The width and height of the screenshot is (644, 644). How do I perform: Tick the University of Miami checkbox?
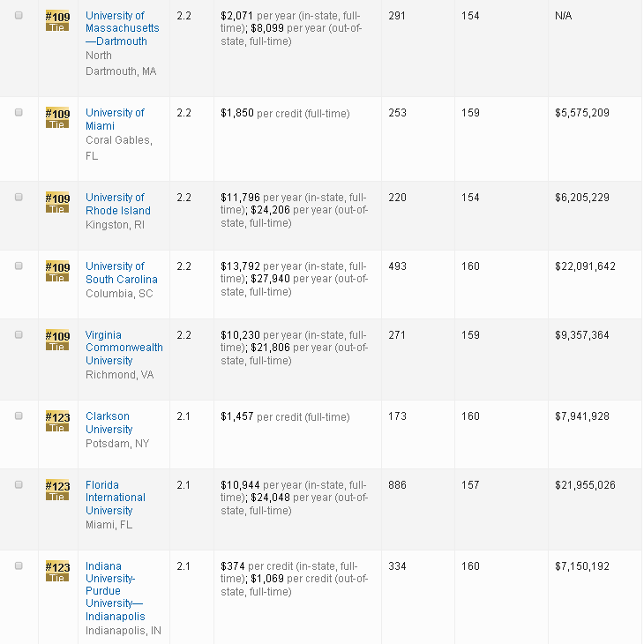(x=19, y=113)
